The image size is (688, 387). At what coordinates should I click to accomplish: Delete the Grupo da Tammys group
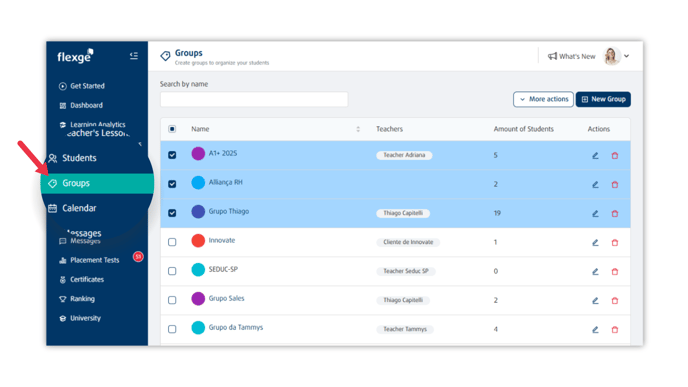[x=615, y=329]
